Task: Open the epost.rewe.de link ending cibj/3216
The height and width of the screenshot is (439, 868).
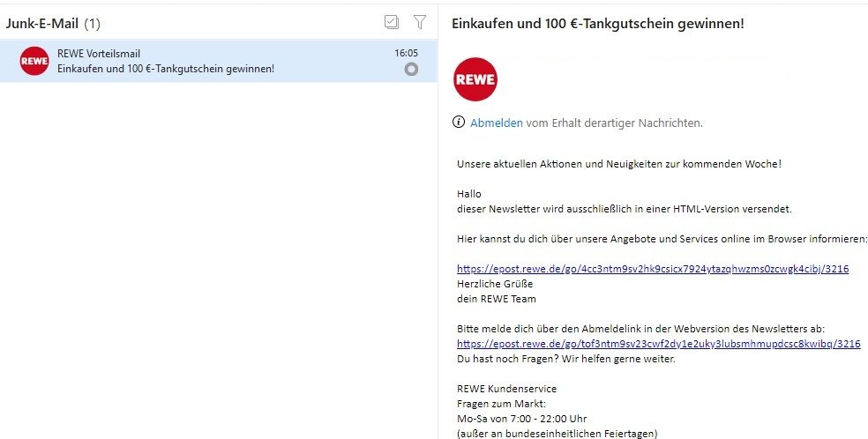Action: coord(653,269)
